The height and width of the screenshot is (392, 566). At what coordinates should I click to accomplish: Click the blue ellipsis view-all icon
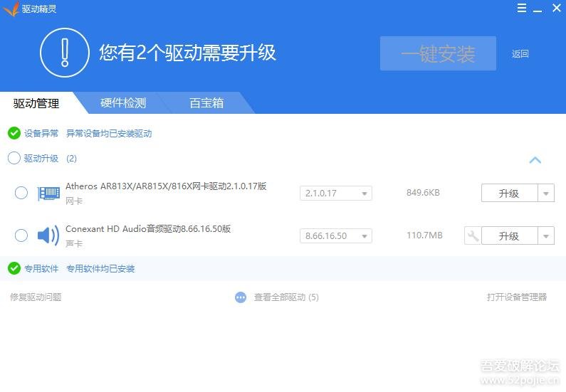[241, 297]
